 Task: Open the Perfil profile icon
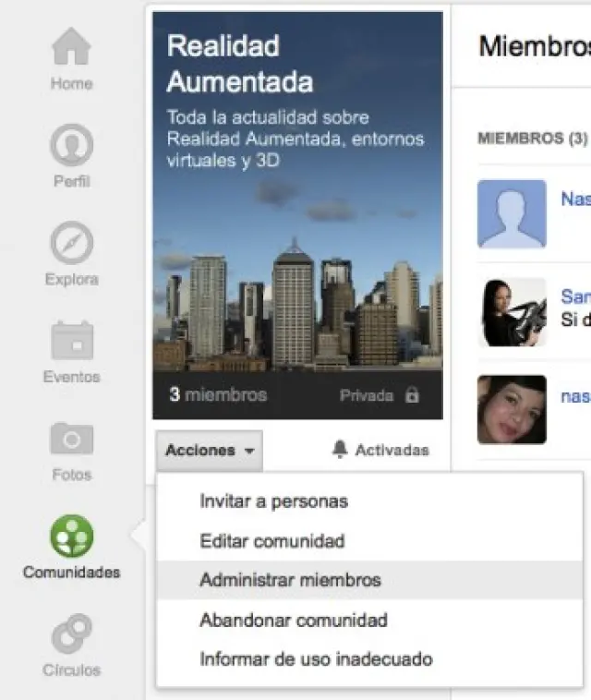click(71, 145)
